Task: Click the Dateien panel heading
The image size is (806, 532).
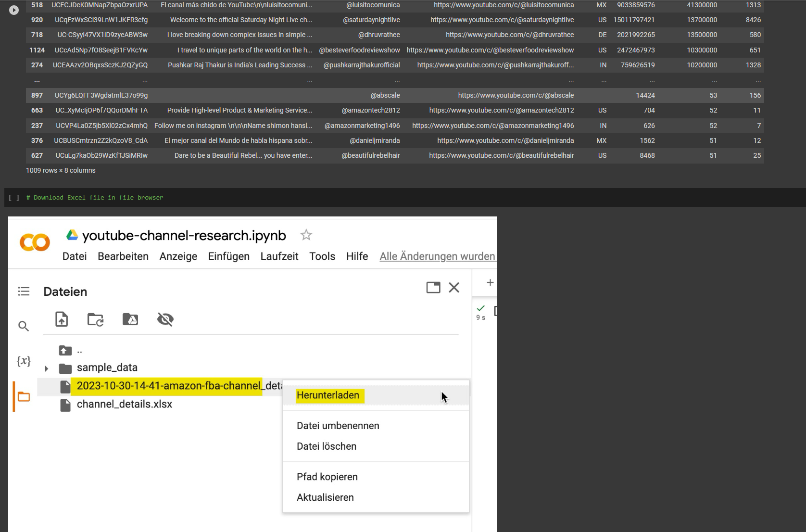Action: [65, 291]
